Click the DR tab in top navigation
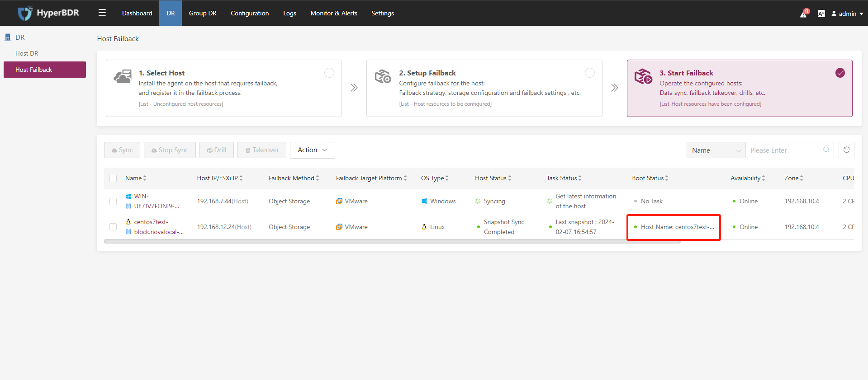Screen dimensions: 868x380 [x=171, y=13]
